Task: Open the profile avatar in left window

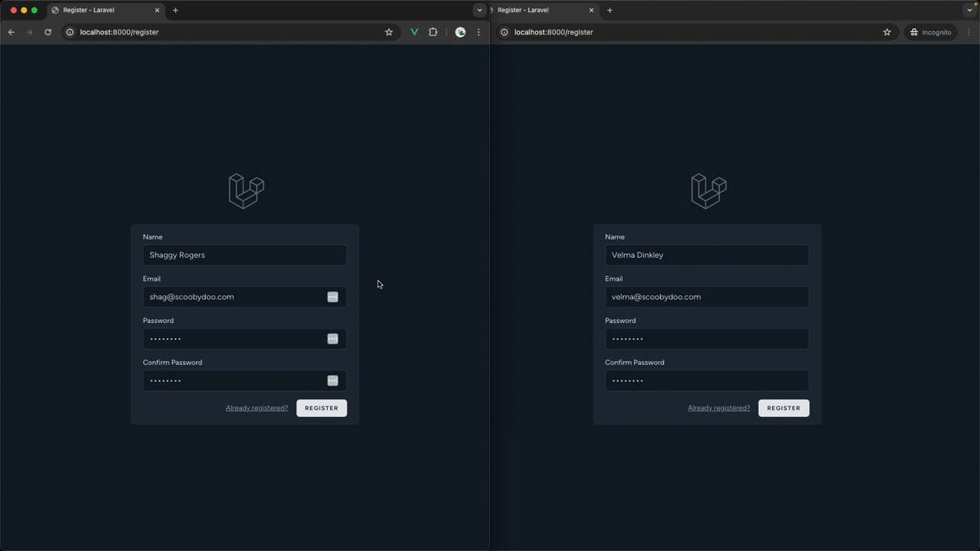Action: coord(460,32)
